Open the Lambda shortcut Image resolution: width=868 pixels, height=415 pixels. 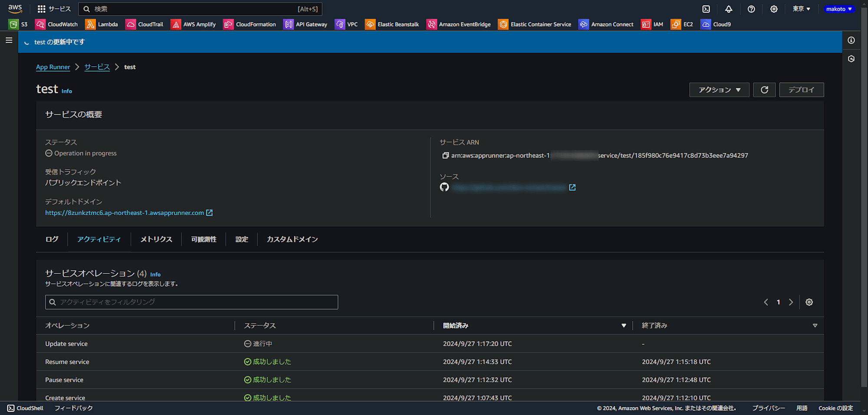pyautogui.click(x=102, y=24)
